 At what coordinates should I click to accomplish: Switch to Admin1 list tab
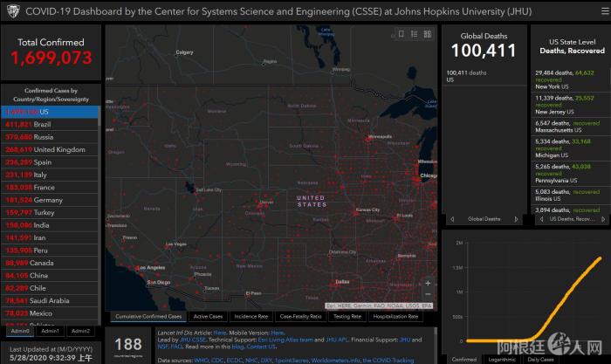pos(51,331)
